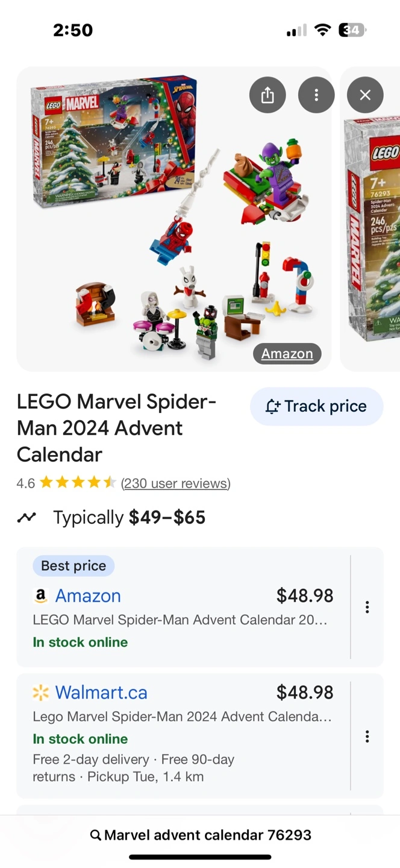This screenshot has height=868, width=400.
Task: Open the 230 user reviews link
Action: pos(176,483)
